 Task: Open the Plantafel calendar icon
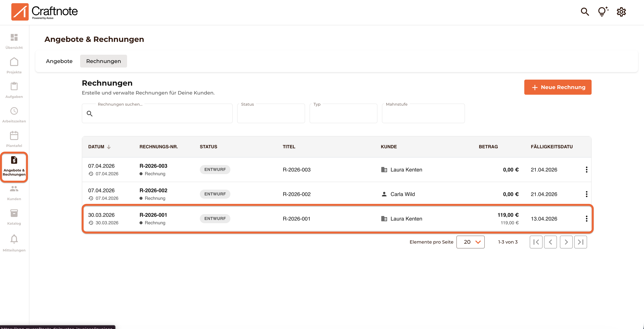[14, 136]
